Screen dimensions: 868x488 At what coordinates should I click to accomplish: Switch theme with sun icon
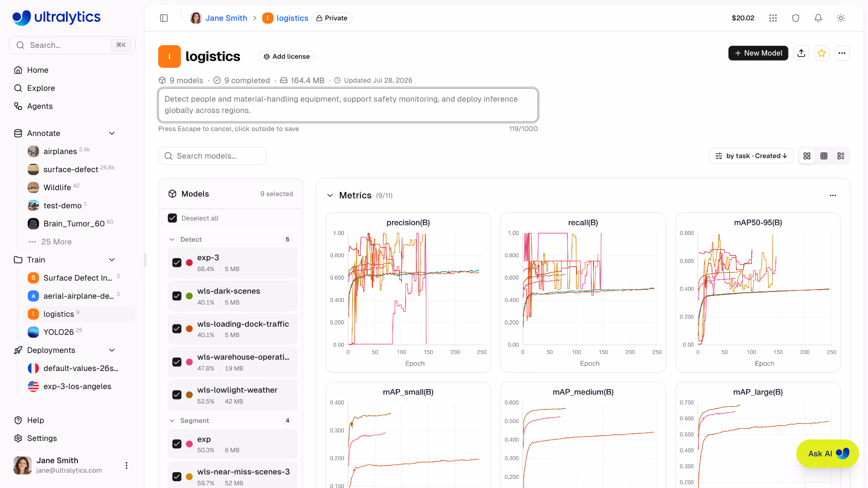click(841, 18)
